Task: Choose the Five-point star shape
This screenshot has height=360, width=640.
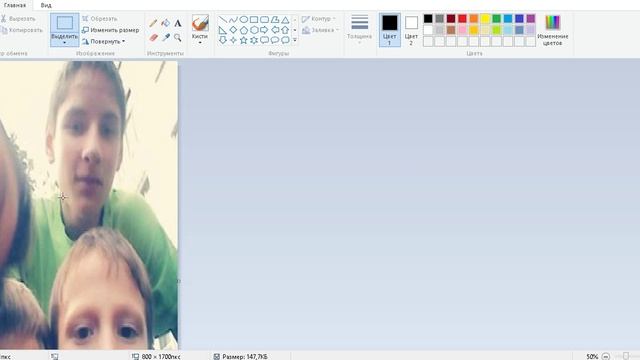Action: click(x=244, y=40)
